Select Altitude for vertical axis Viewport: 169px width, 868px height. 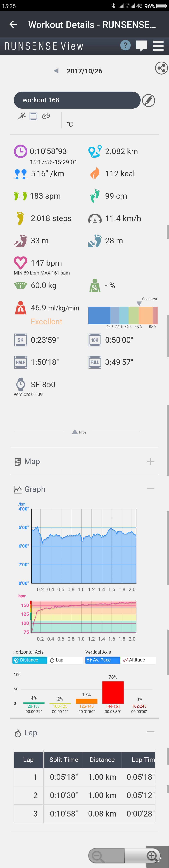[x=138, y=660]
